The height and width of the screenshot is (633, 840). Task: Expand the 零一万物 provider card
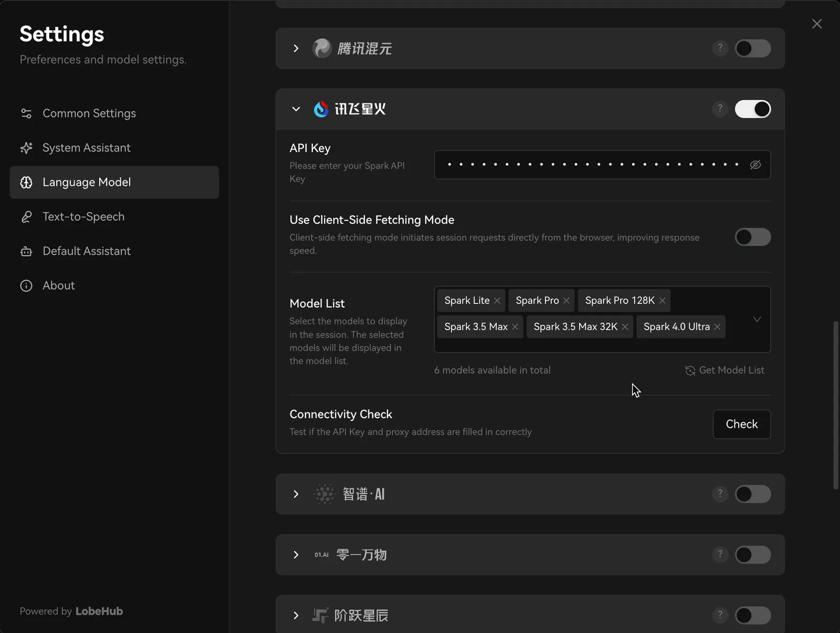click(296, 555)
